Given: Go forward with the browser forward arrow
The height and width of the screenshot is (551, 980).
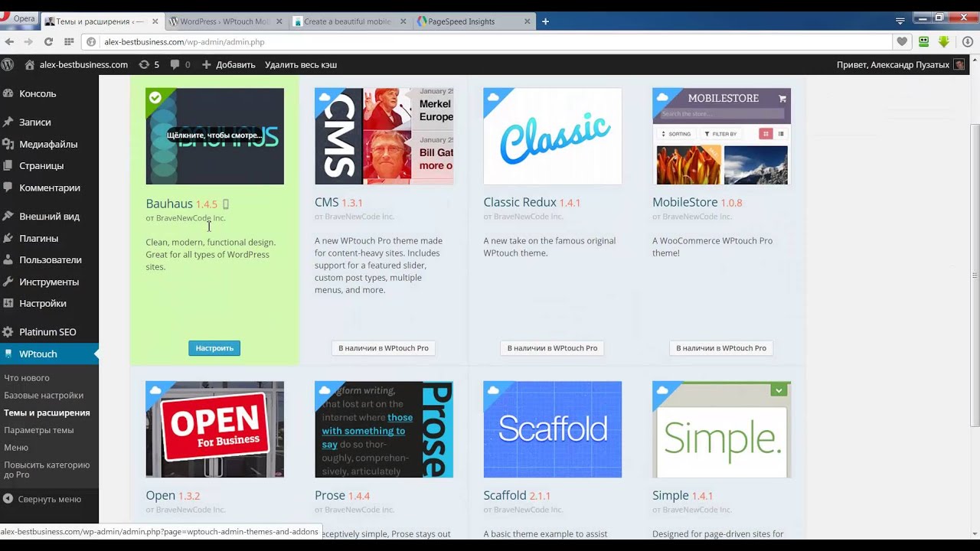Looking at the screenshot, I should [28, 42].
